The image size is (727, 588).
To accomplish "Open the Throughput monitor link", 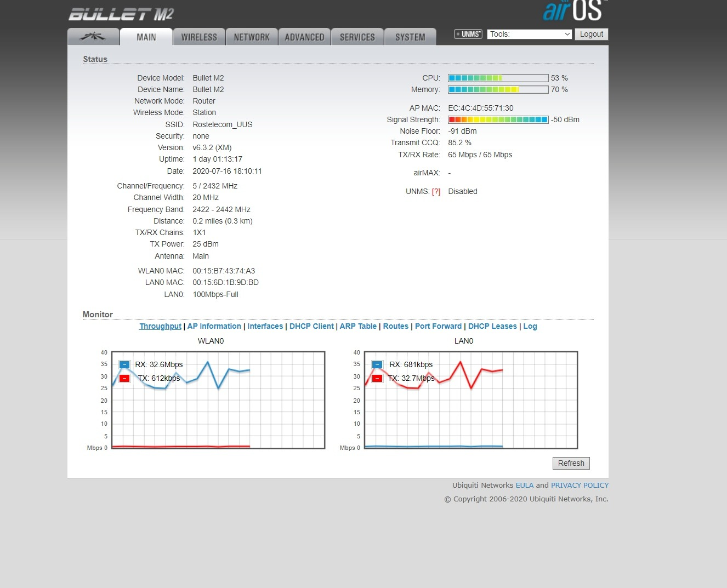I will pos(160,326).
